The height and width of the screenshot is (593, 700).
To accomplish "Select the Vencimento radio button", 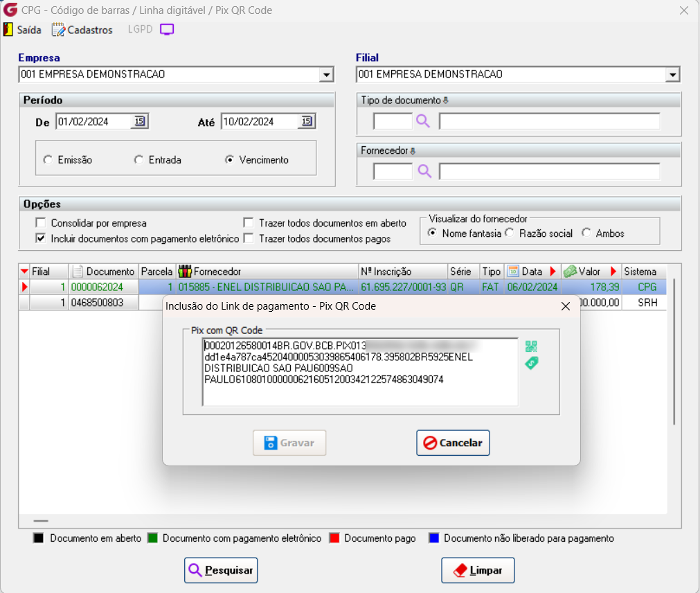I will (x=229, y=159).
